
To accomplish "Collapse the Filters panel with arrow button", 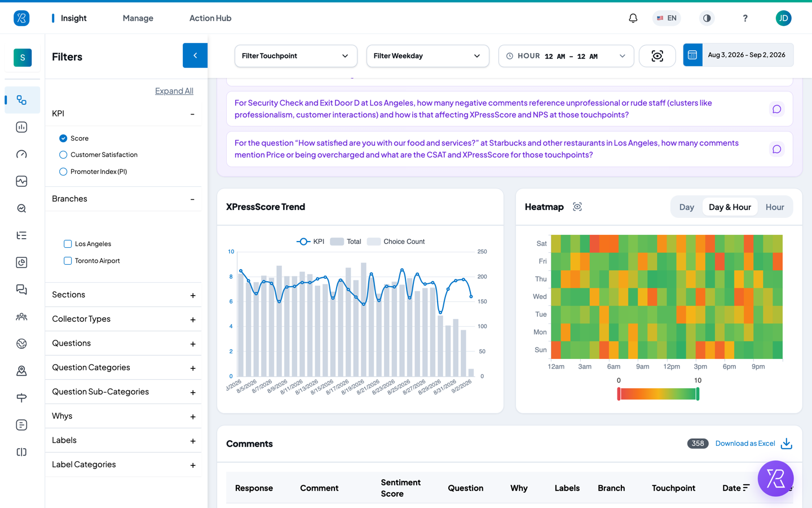I will pyautogui.click(x=195, y=55).
